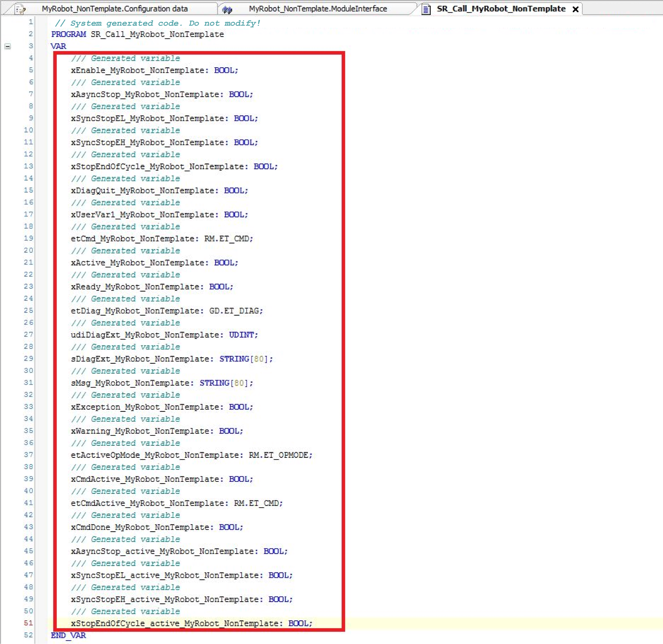Click line number 51 in gutter
This screenshot has width=663, height=644.
[28, 623]
